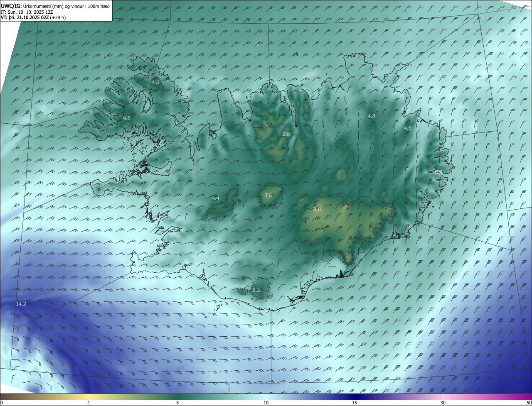Click the title line starting with UWC/IG
Image resolution: width=532 pixels, height=406 pixels.
tap(55, 6)
